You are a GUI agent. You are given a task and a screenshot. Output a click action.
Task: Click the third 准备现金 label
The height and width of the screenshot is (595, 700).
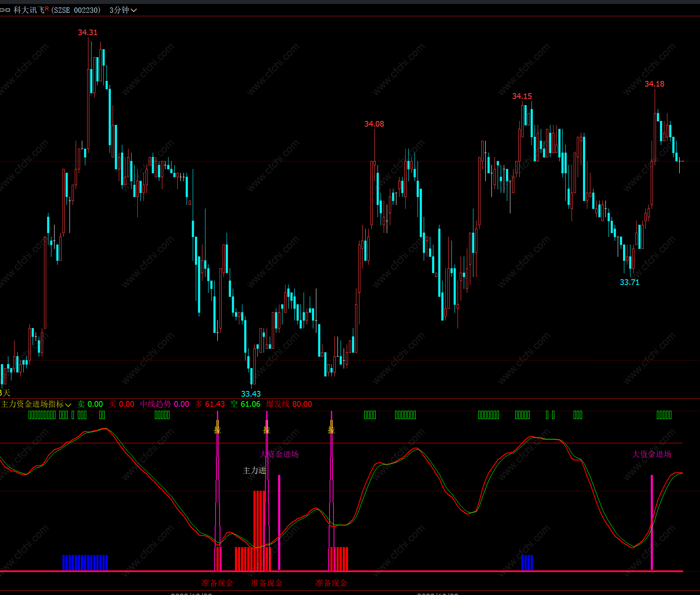[331, 583]
